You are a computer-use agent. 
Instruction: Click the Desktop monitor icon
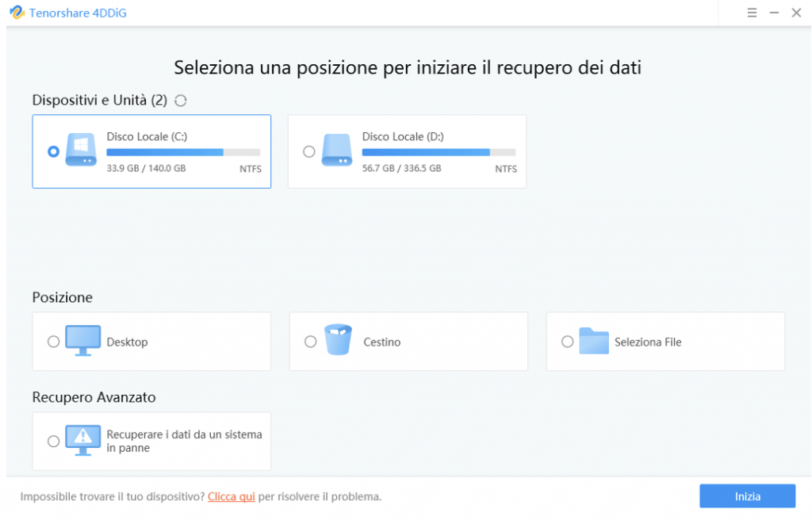click(x=82, y=341)
